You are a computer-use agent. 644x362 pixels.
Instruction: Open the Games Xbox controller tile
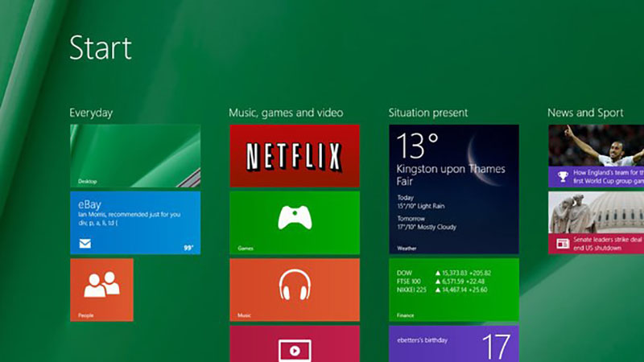295,223
